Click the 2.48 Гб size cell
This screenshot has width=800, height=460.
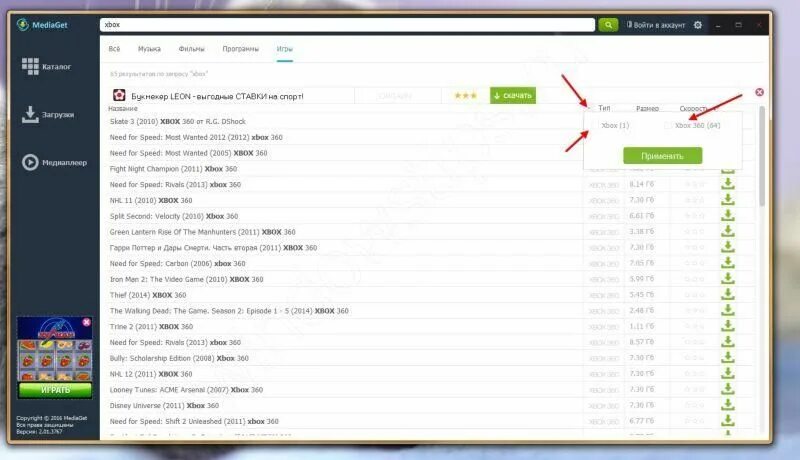pos(641,310)
